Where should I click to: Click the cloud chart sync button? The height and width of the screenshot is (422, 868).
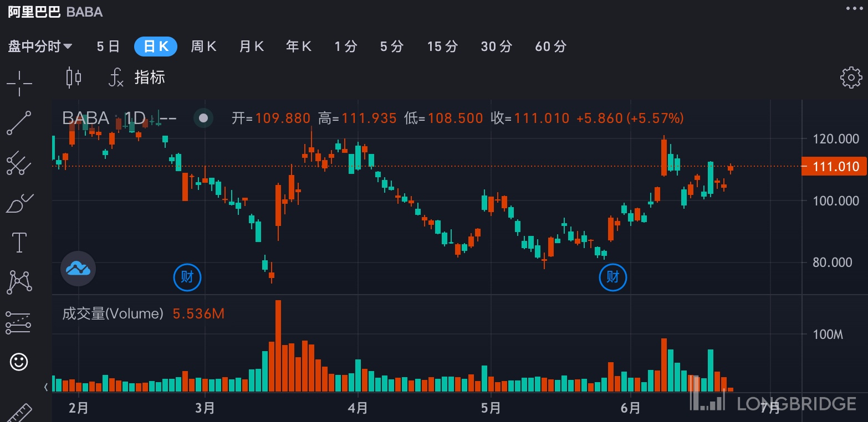78,269
